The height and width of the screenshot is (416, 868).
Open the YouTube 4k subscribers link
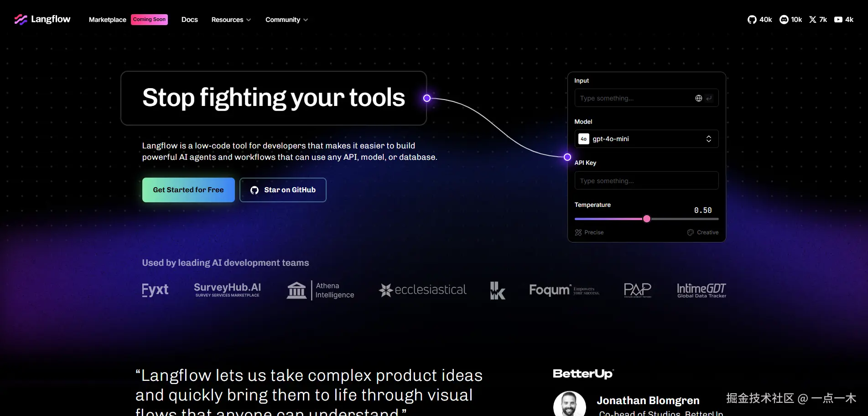844,20
